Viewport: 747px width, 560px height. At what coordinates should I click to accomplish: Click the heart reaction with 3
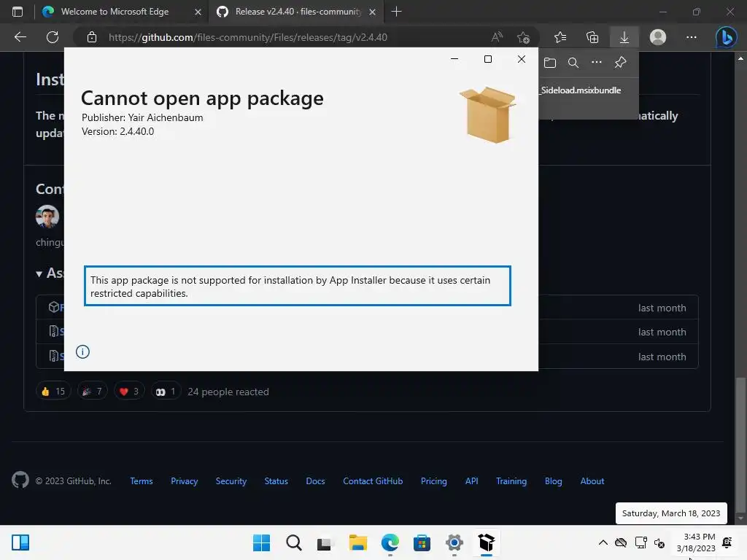click(x=129, y=392)
